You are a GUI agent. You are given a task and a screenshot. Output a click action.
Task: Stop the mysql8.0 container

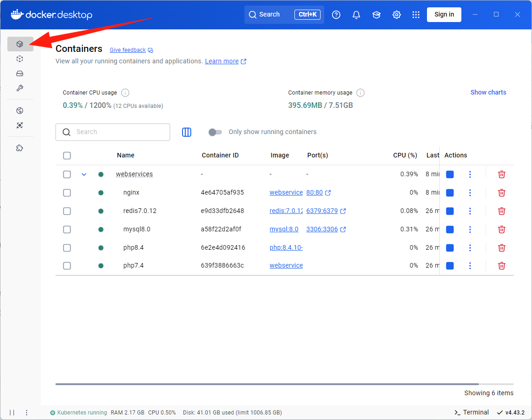[450, 230]
